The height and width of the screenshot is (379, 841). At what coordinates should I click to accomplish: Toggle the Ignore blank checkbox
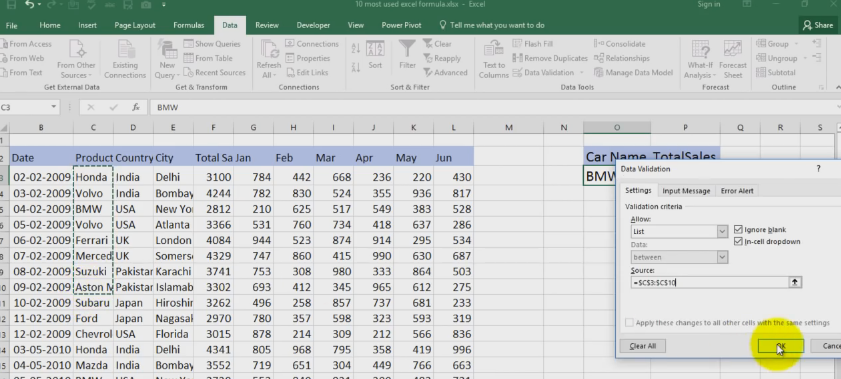tap(738, 229)
